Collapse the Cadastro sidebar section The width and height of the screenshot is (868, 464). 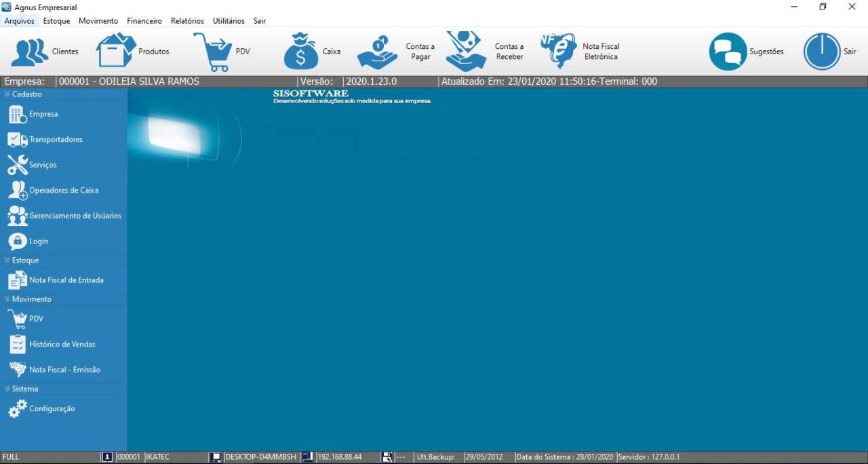pyautogui.click(x=7, y=94)
